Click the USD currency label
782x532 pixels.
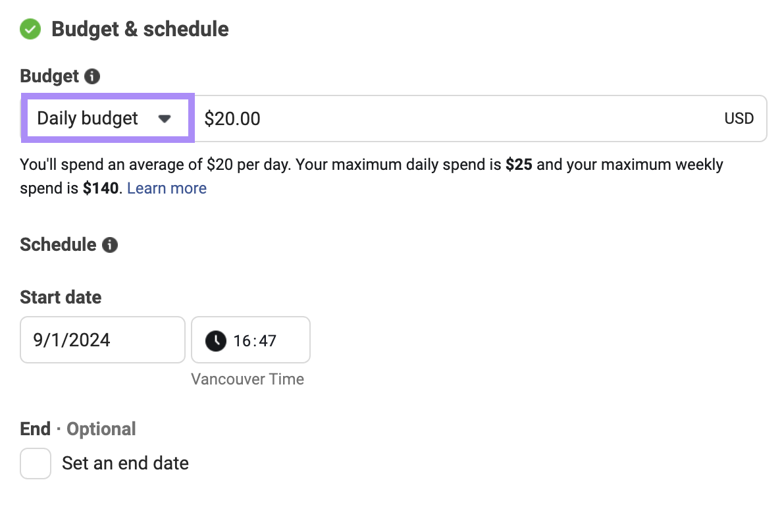[739, 118]
